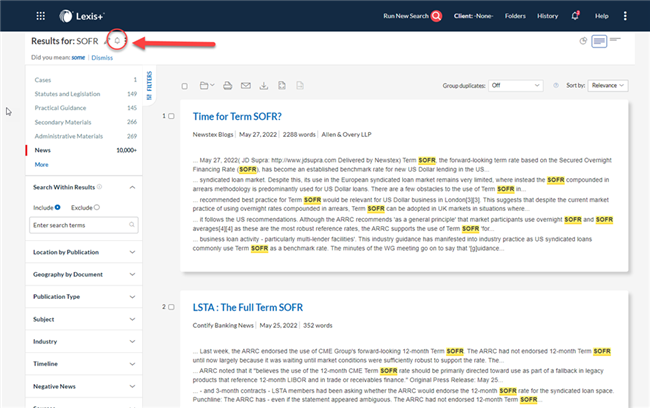This screenshot has width=650, height=408.
Task: Open Search Within Results info icon
Action: [x=99, y=187]
